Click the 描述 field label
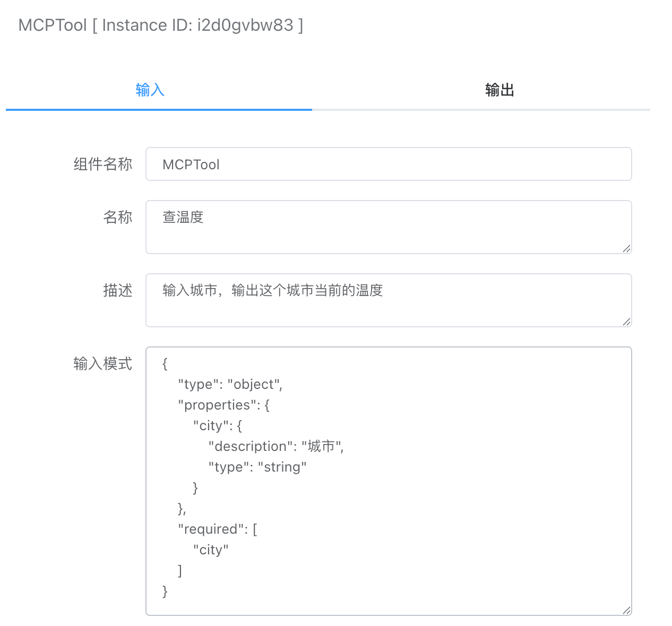The image size is (672, 626). (118, 290)
